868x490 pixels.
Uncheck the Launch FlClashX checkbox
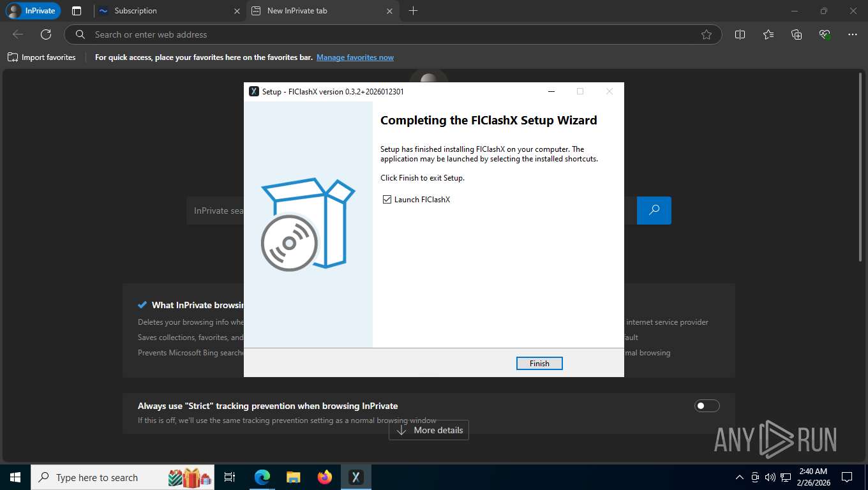pos(387,200)
